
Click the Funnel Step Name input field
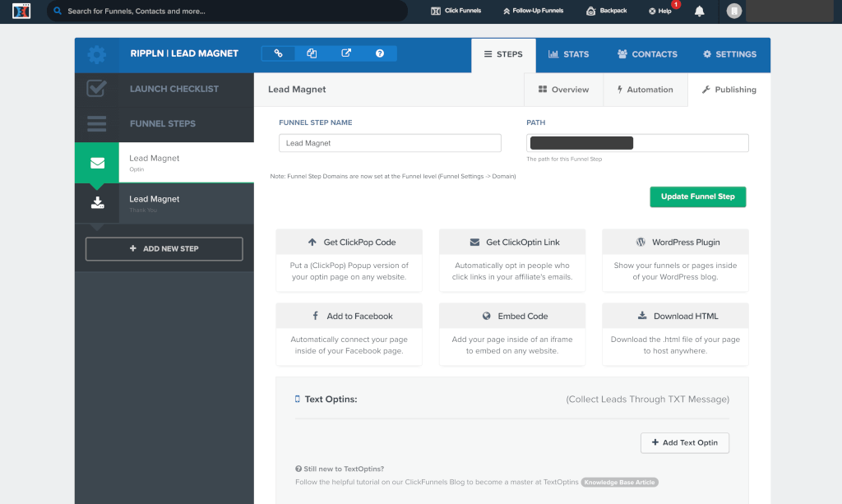click(x=390, y=143)
